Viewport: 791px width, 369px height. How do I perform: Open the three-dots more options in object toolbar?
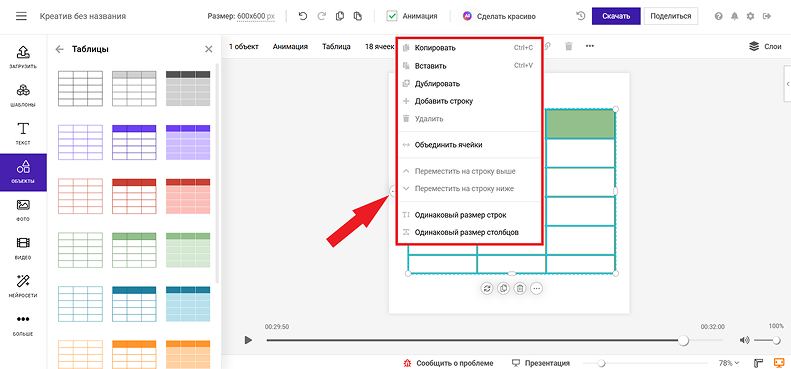tap(590, 46)
